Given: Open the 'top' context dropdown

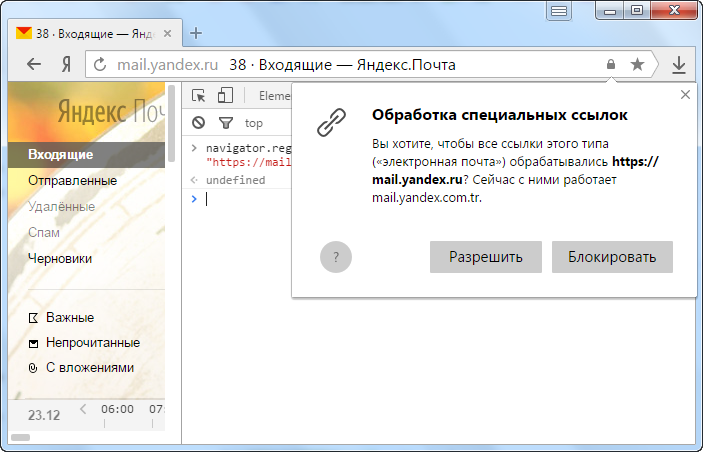Looking at the screenshot, I should pyautogui.click(x=254, y=123).
